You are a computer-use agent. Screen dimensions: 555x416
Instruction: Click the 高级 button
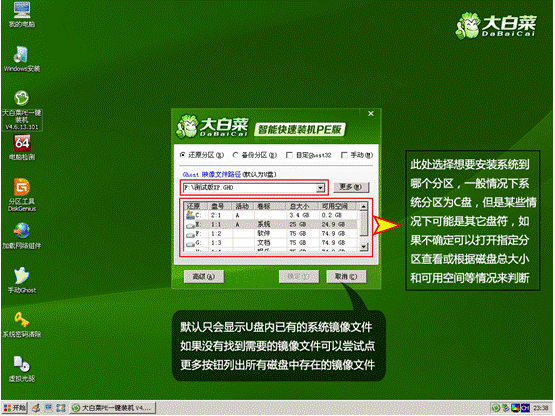click(x=204, y=277)
